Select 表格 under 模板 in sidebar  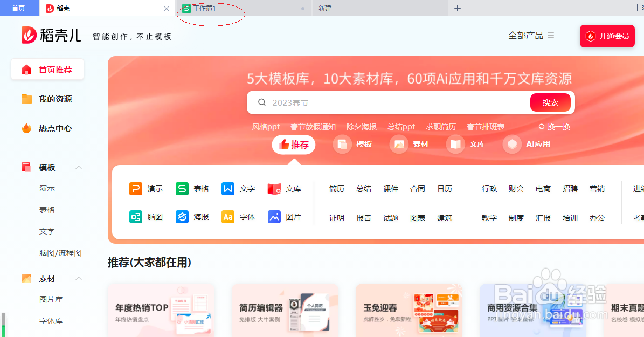(x=47, y=210)
